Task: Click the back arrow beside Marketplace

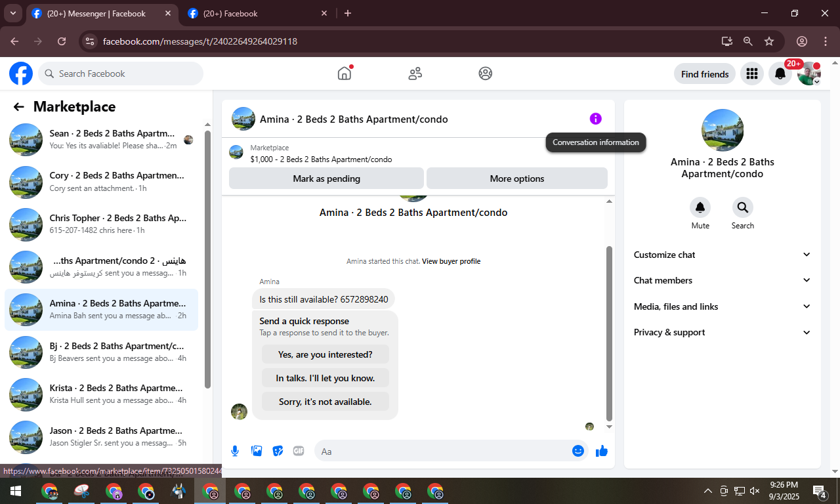Action: click(18, 107)
